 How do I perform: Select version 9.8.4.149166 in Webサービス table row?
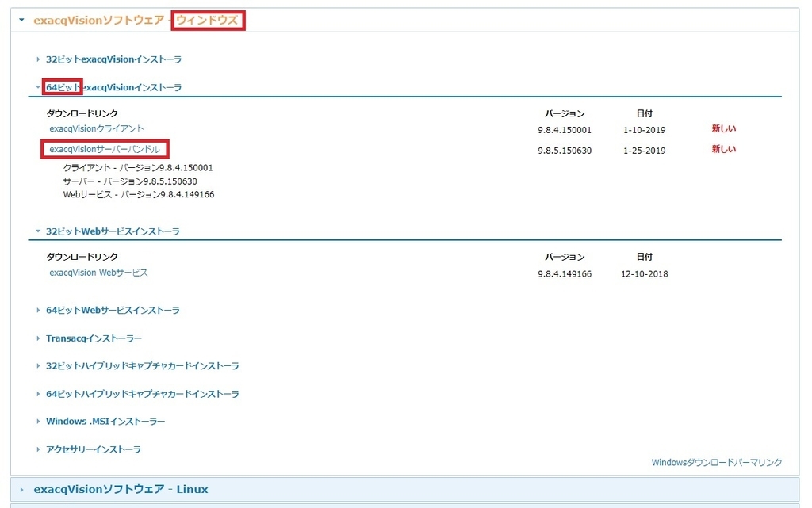(x=565, y=274)
